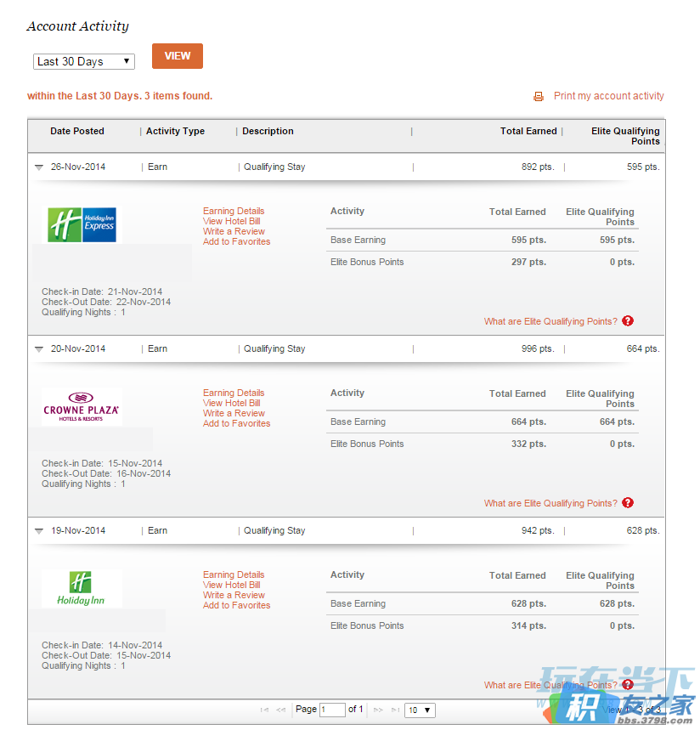Click the 996 pts. total earned value
The image size is (700, 730).
pos(538,348)
